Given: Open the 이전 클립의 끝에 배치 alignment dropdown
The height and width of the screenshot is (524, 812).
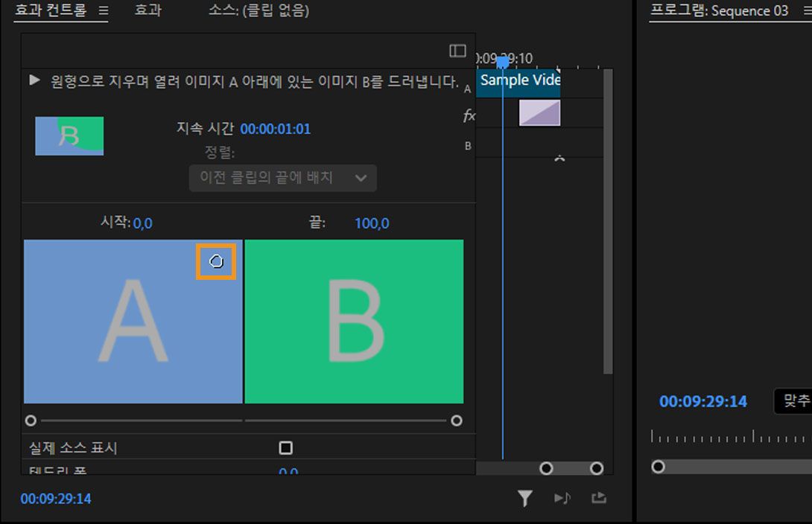Looking at the screenshot, I should tap(282, 178).
